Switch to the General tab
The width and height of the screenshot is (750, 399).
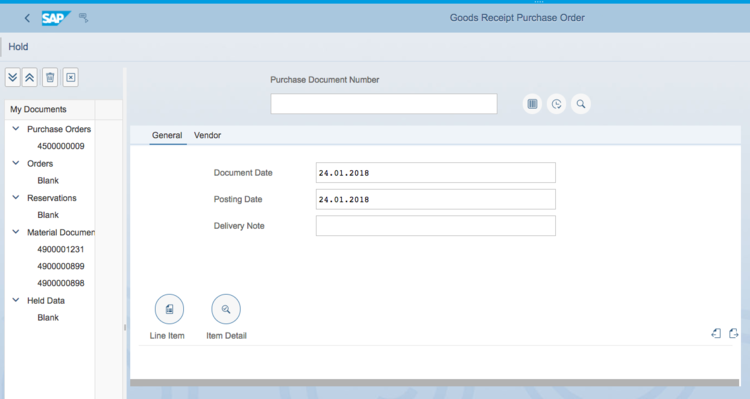click(167, 135)
